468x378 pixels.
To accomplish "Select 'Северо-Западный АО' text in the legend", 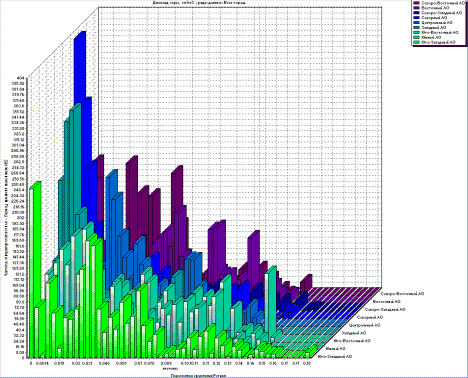I will (442, 13).
